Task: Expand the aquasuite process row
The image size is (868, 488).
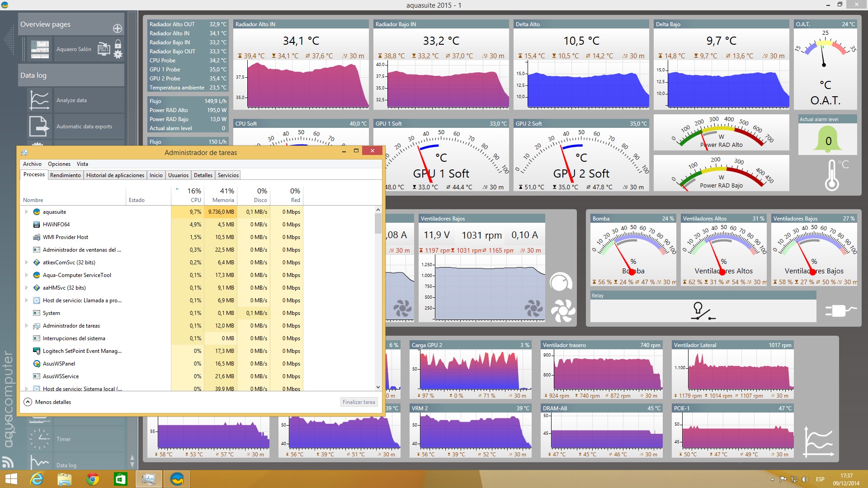Action: tap(26, 212)
